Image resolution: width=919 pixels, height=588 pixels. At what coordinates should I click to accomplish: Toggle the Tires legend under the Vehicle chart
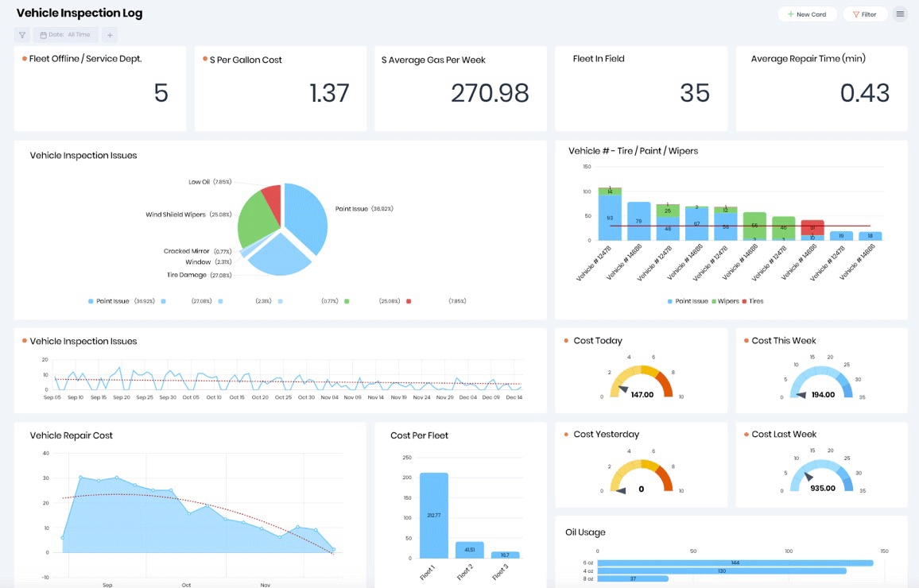point(757,301)
